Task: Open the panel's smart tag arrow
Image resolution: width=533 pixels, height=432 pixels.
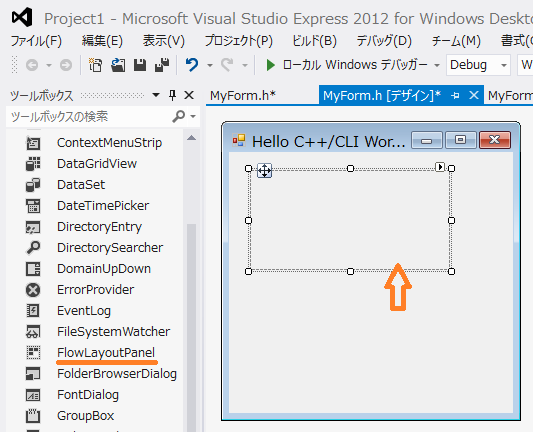Action: (x=440, y=167)
